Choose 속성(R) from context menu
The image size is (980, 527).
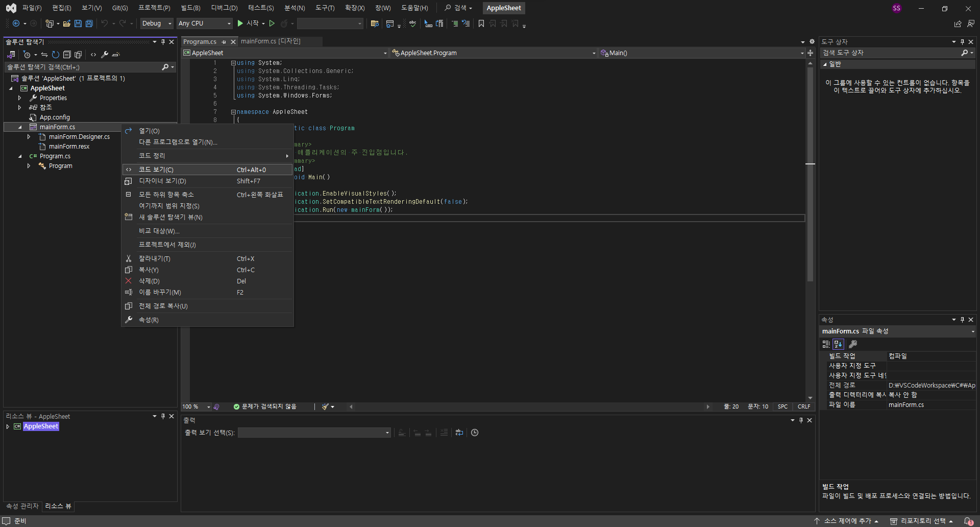pos(207,320)
